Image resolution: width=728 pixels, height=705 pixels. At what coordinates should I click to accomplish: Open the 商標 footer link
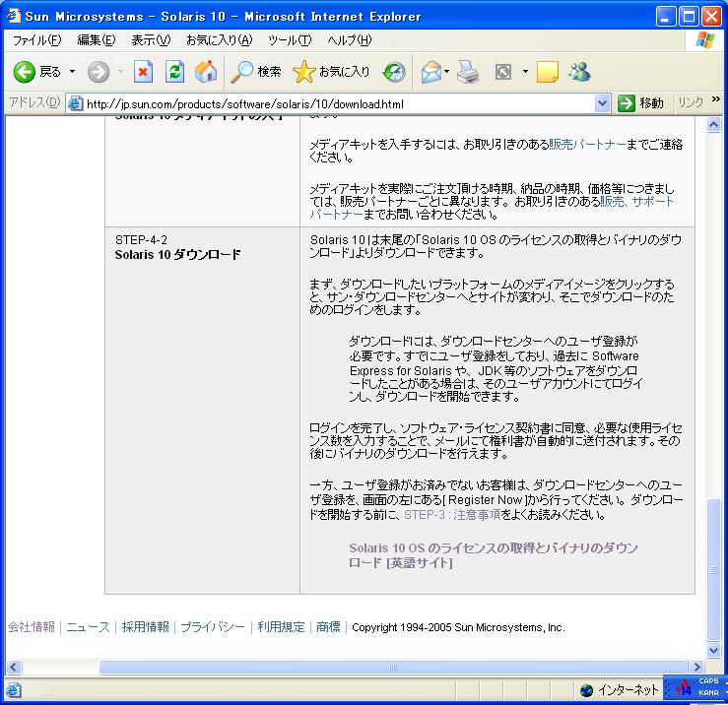coord(328,627)
